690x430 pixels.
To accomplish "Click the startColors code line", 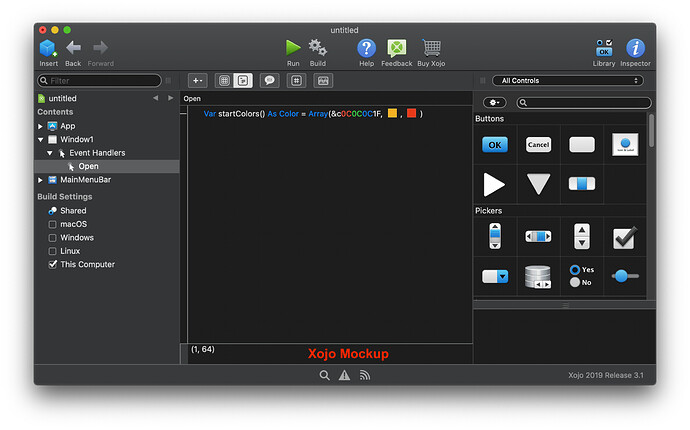I will (313, 114).
